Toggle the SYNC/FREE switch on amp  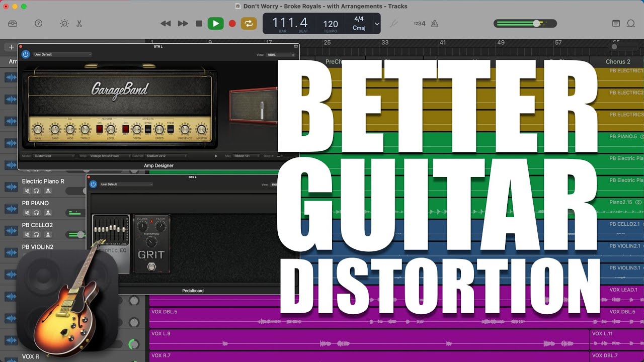click(148, 129)
